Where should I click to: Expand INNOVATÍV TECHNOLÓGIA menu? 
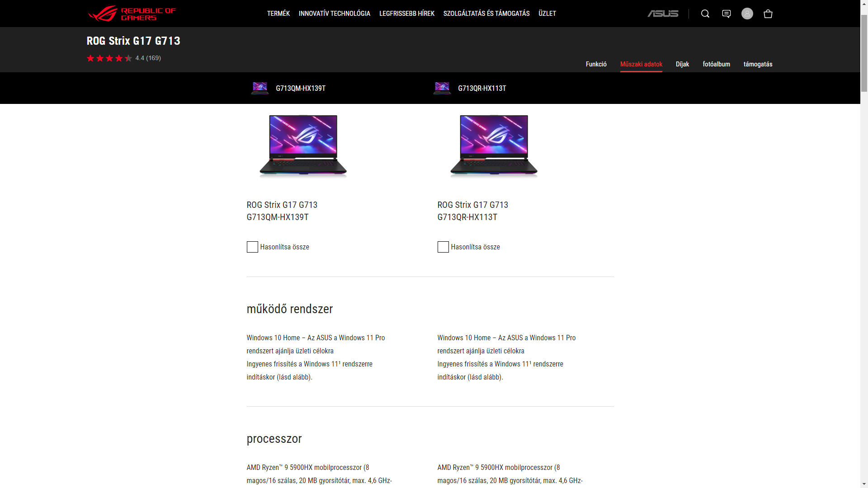point(335,14)
